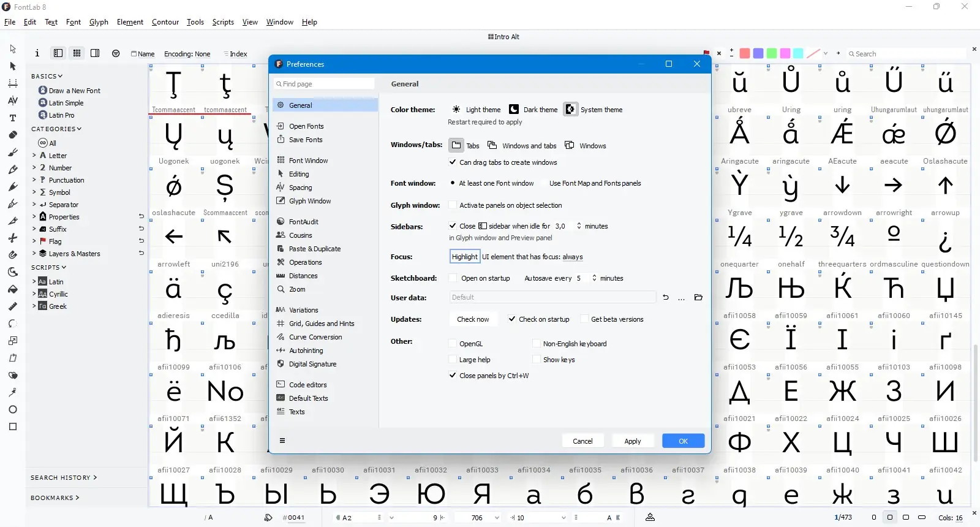Click the font window Search field

(907, 54)
